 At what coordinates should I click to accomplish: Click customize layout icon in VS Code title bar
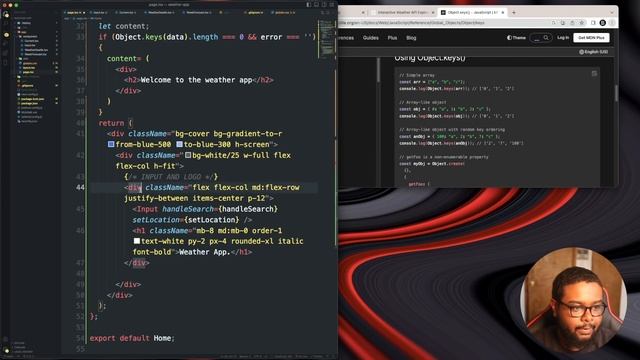tap(332, 5)
